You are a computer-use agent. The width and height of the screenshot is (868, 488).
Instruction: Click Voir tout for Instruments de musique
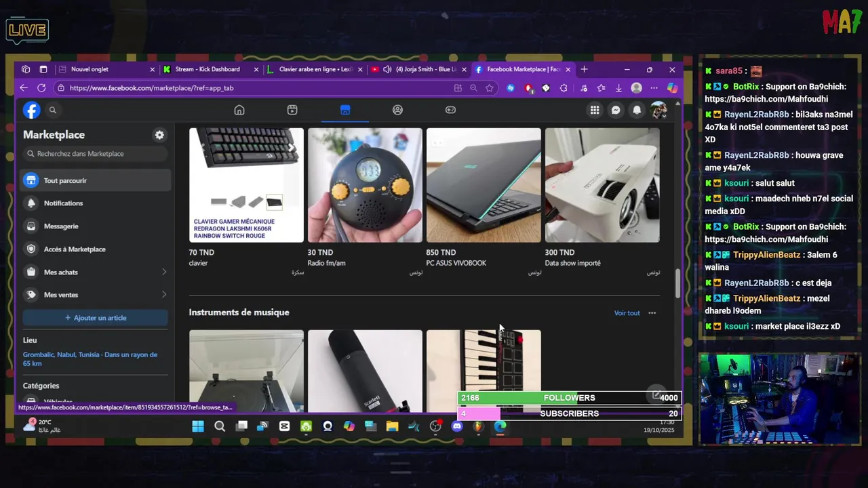pos(627,313)
